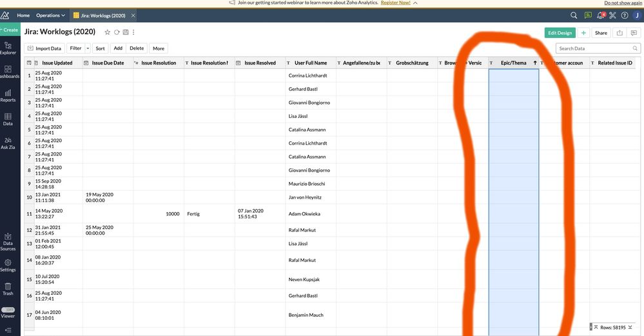Image resolution: width=644 pixels, height=336 pixels.
Task: Switch to Jira: Worklogs (2020) tab
Action: [x=99, y=15]
